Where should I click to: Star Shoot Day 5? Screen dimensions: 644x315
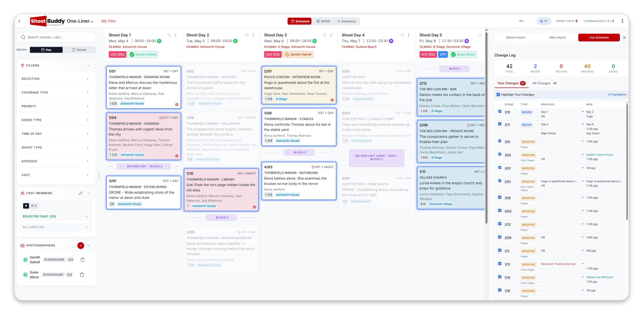(480, 35)
